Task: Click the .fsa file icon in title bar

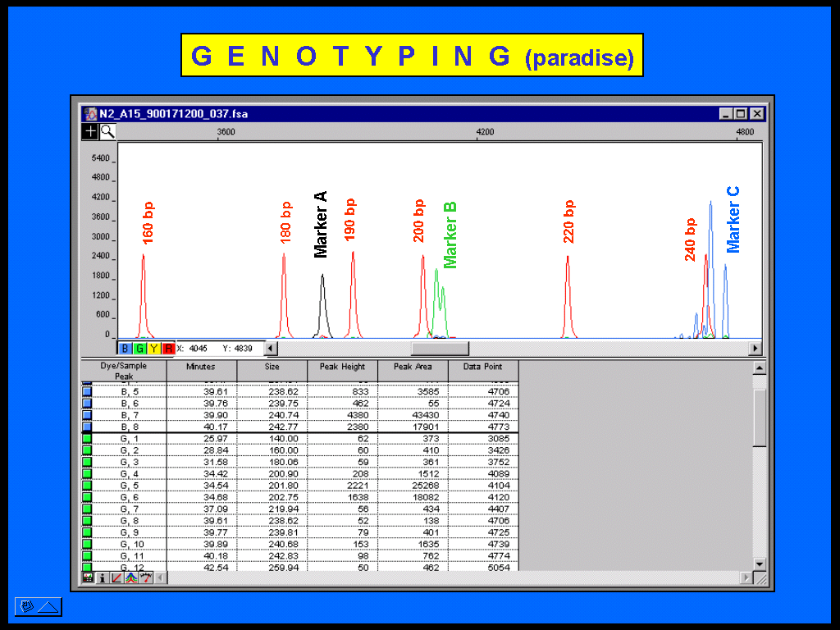Action: [90, 114]
